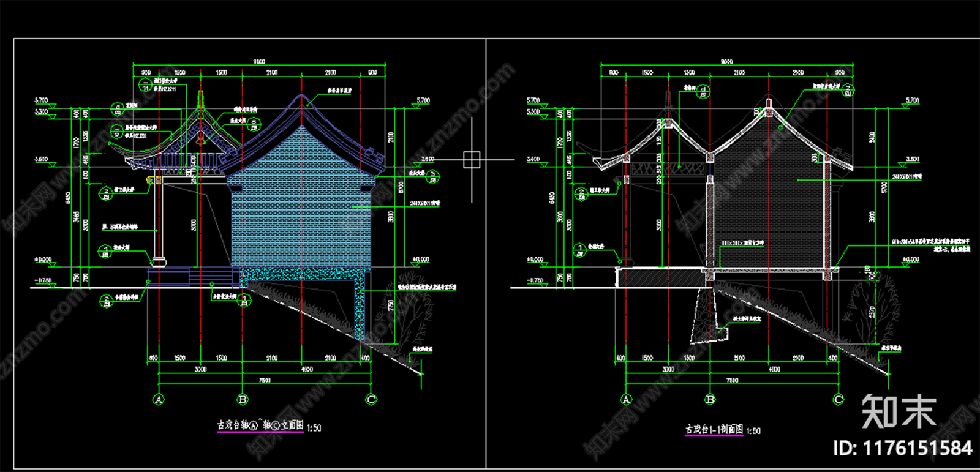Select axis bubble B under the elevation drawing
This screenshot has height=472, width=980.
point(243,400)
